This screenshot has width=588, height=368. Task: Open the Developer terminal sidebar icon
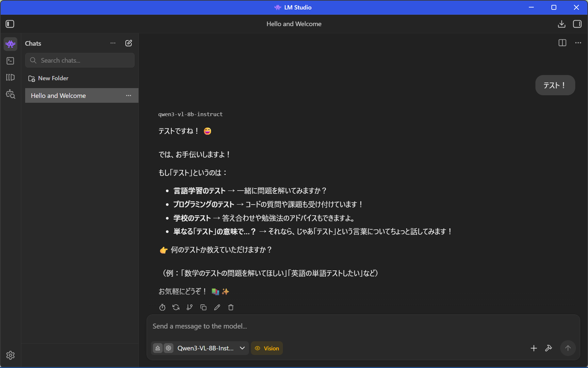tap(10, 61)
